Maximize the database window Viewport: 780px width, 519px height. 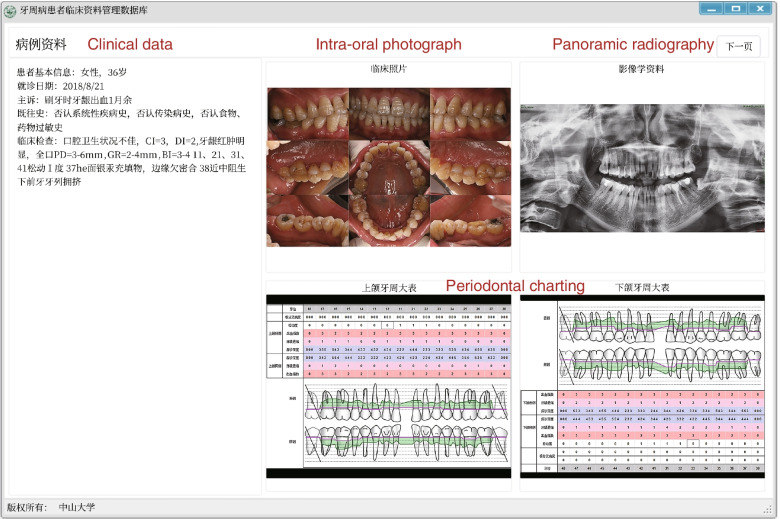[736, 9]
